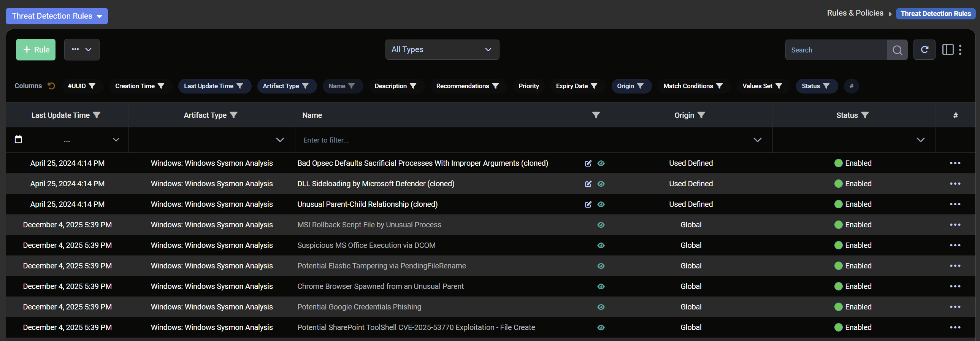
Task: Edit the DLL Sideloading by Microsoft Defender rule
Action: [588, 184]
